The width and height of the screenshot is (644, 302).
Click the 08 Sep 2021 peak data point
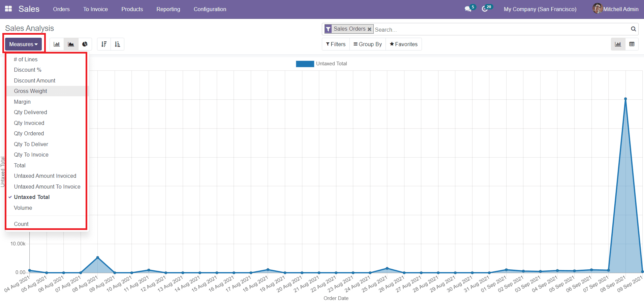[x=625, y=99]
